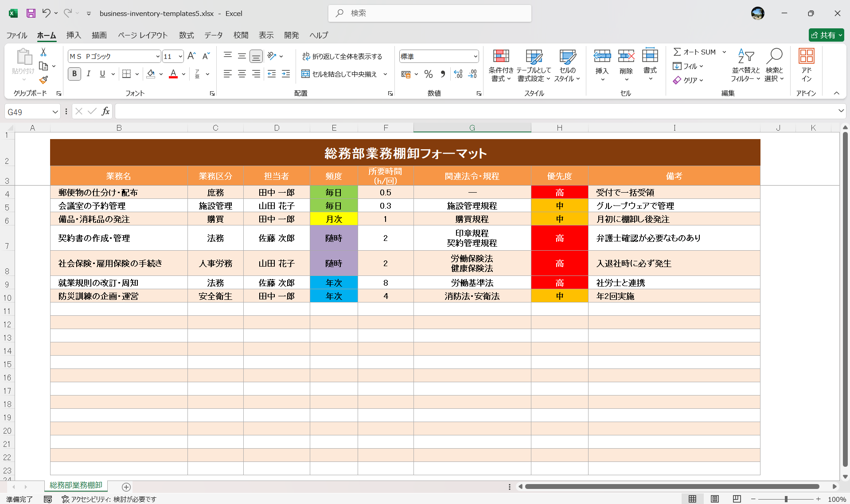Click the fill color bucket icon
Viewport: 850px width, 504px height.
coord(151,74)
